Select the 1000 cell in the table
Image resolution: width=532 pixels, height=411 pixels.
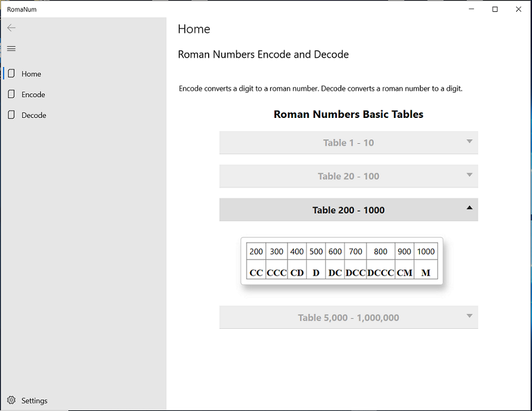[426, 251]
